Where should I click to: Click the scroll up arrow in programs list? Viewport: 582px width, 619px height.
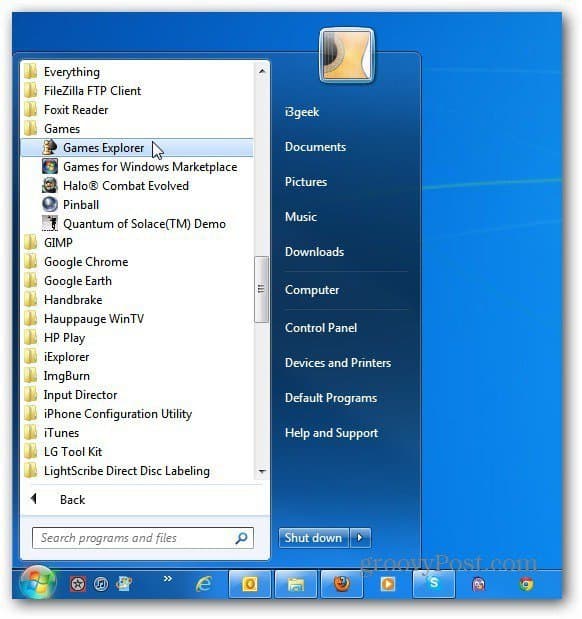point(261,71)
